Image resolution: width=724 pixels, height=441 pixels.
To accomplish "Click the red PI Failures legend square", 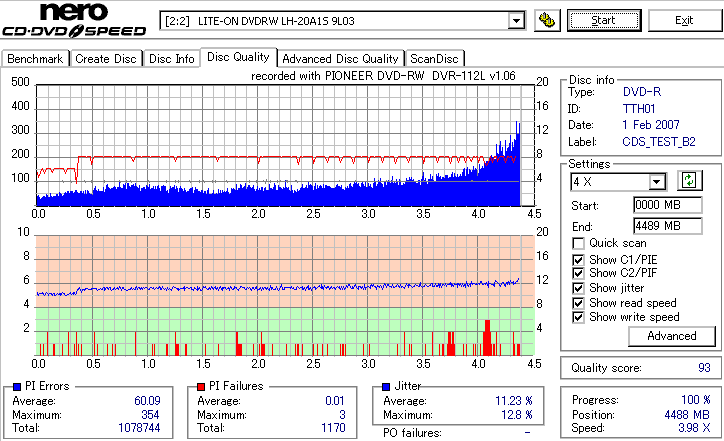I will click(x=201, y=387).
